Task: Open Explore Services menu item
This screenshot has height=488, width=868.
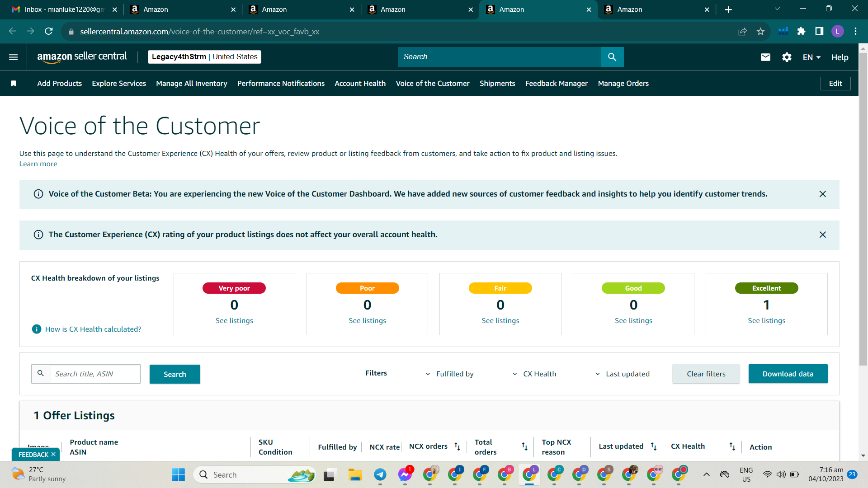Action: (119, 84)
